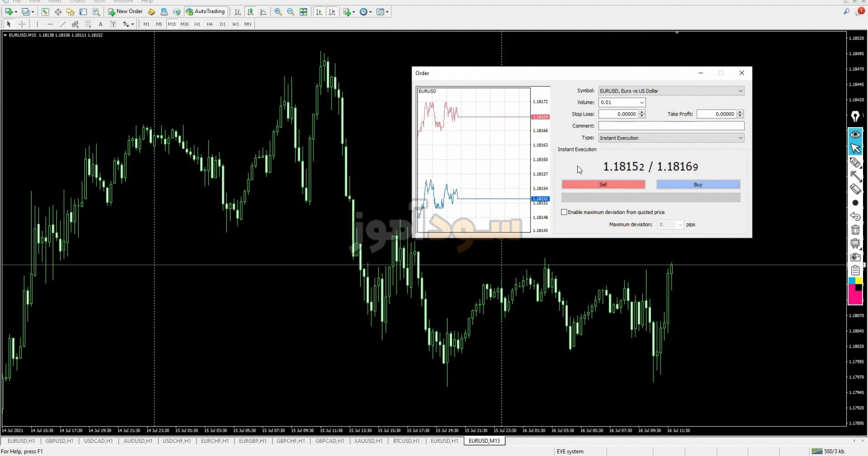The width and height of the screenshot is (868, 456).
Task: Switch timeframe to D1
Action: tap(223, 24)
